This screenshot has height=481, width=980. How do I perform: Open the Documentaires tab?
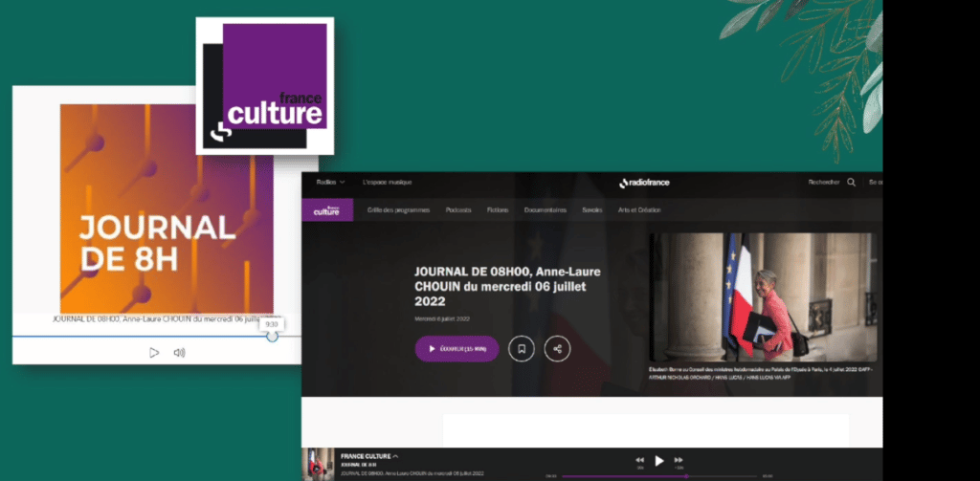[545, 209]
